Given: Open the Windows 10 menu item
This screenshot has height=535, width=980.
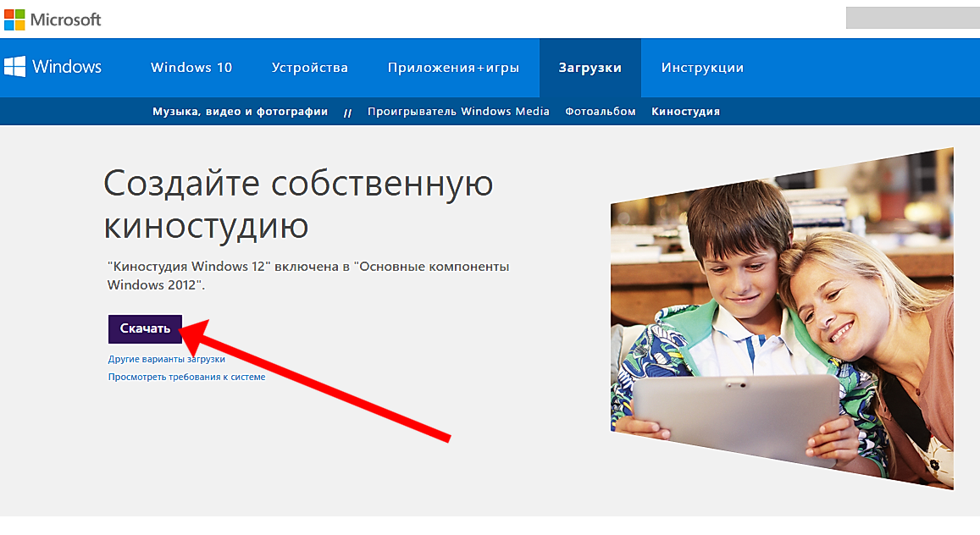Looking at the screenshot, I should tap(191, 68).
